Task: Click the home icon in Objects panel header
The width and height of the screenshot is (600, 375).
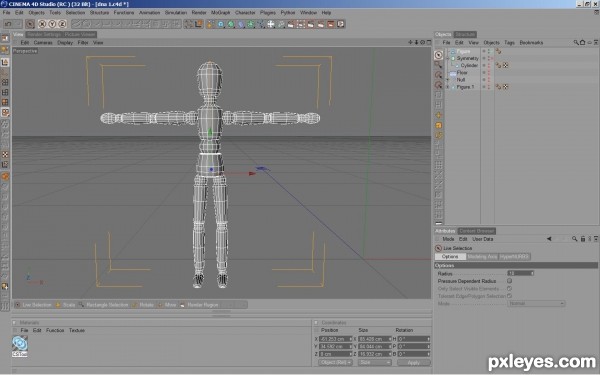Action: point(582,42)
